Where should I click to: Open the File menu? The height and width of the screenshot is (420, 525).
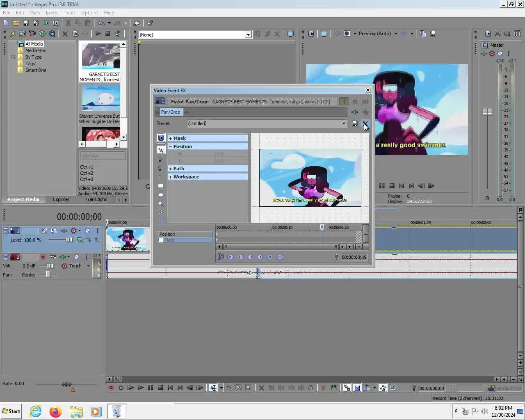[7, 13]
